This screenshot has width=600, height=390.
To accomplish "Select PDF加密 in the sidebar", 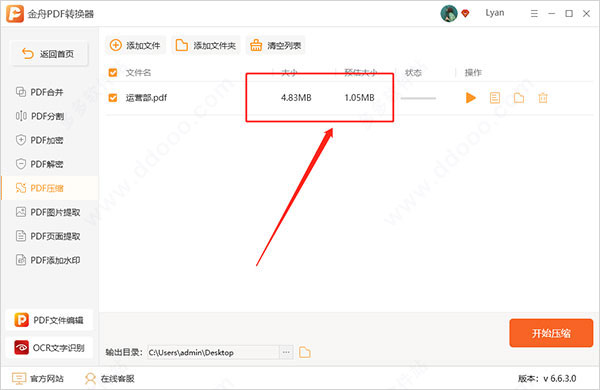I will coord(50,140).
